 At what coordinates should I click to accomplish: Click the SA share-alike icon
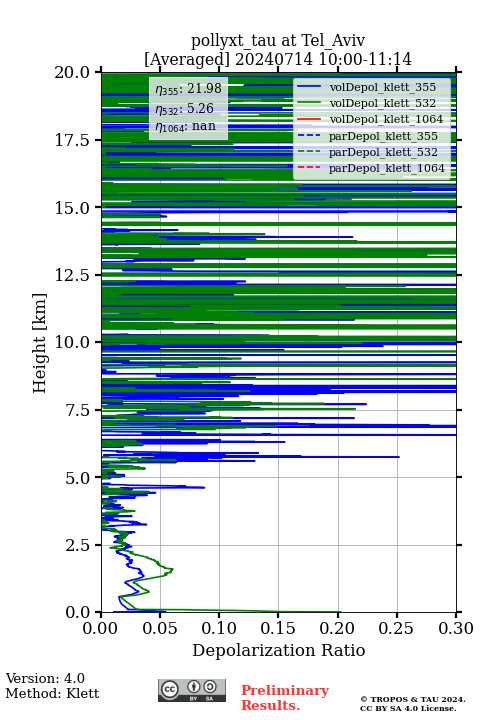click(210, 687)
